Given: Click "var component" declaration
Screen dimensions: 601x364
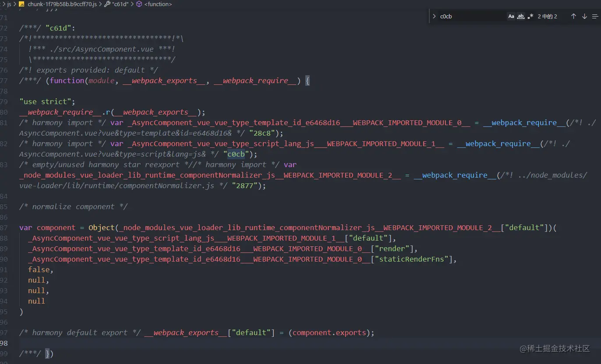Looking at the screenshot, I should click(47, 227).
